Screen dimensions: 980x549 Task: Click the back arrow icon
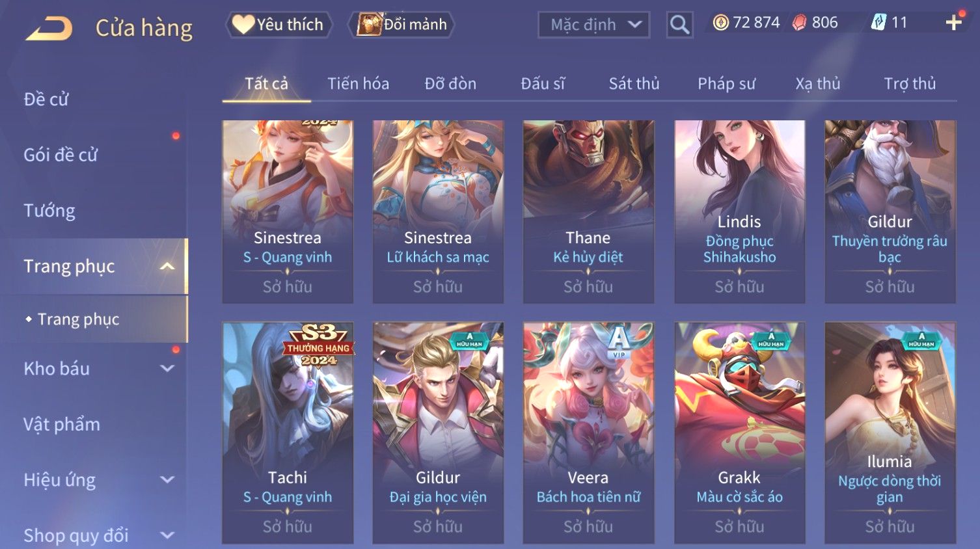49,29
